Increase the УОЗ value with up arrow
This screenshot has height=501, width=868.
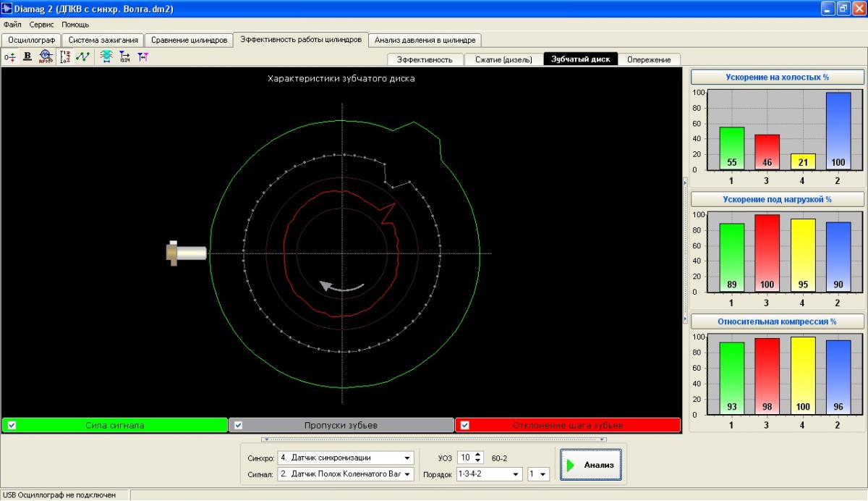click(478, 455)
